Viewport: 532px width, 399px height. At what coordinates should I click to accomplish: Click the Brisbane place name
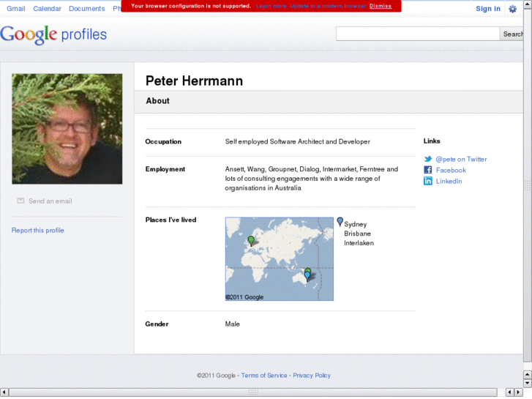(x=357, y=234)
